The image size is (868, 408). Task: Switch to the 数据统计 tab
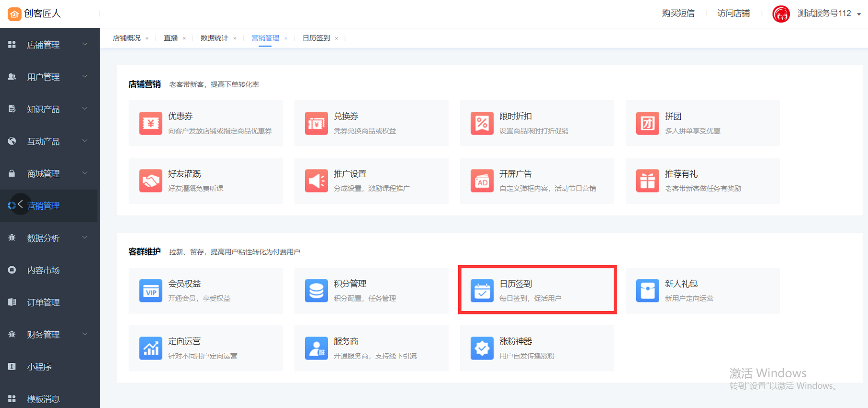214,38
